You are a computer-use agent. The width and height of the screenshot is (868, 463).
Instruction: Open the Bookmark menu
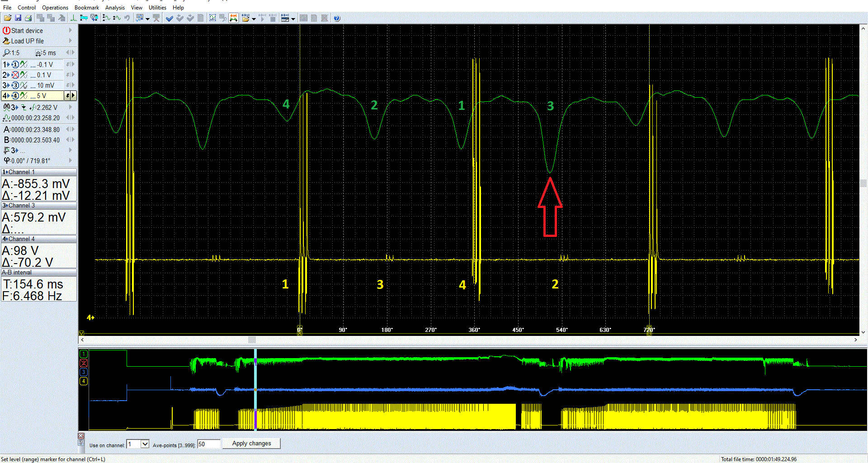click(x=87, y=8)
